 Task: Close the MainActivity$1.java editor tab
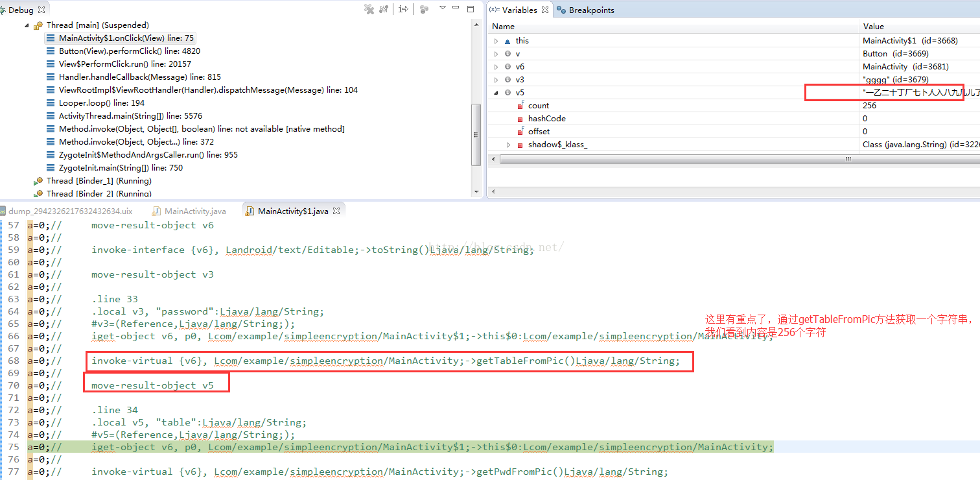336,211
